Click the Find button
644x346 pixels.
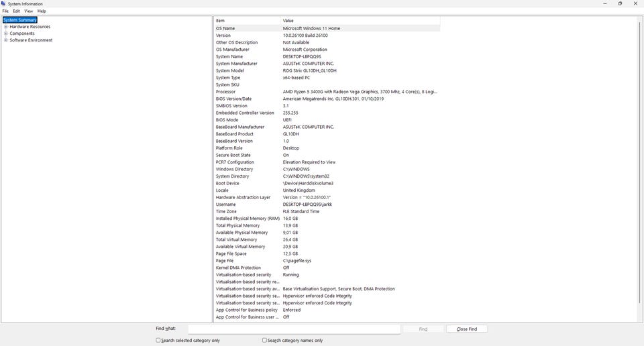point(423,329)
